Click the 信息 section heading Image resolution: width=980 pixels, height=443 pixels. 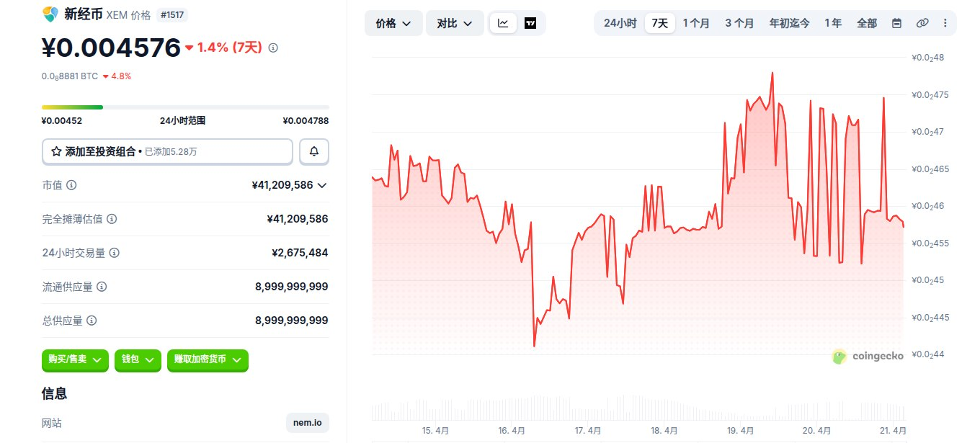coord(55,393)
